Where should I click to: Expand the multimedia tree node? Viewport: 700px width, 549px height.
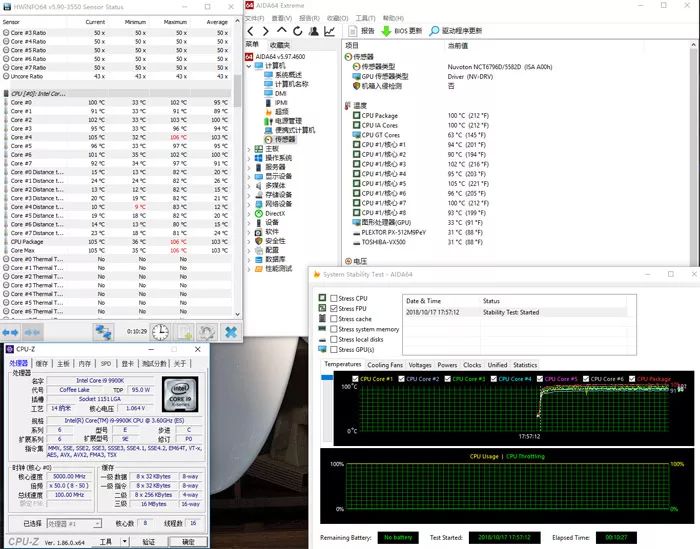tap(249, 186)
